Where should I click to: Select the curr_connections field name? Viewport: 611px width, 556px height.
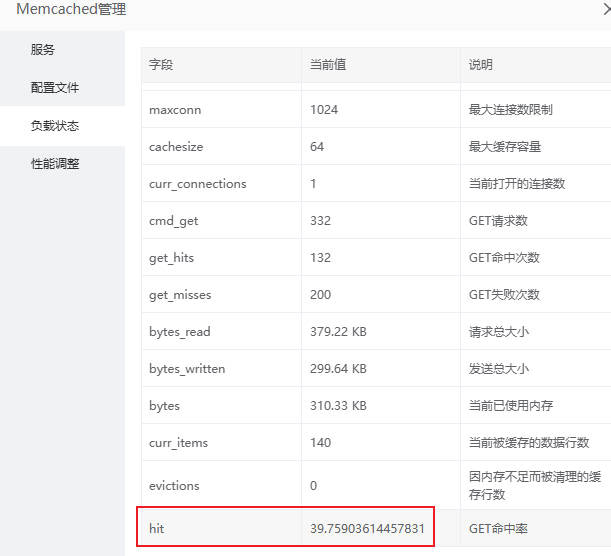tap(198, 184)
